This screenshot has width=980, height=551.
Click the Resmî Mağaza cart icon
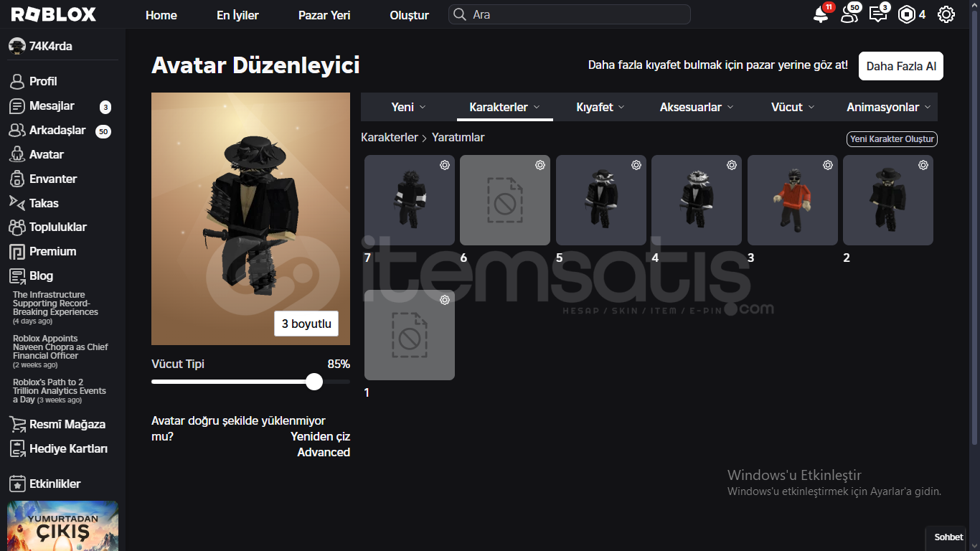17,425
